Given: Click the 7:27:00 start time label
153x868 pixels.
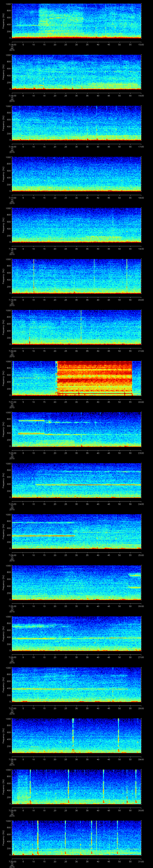Looking at the screenshot, I should [x=12, y=708].
